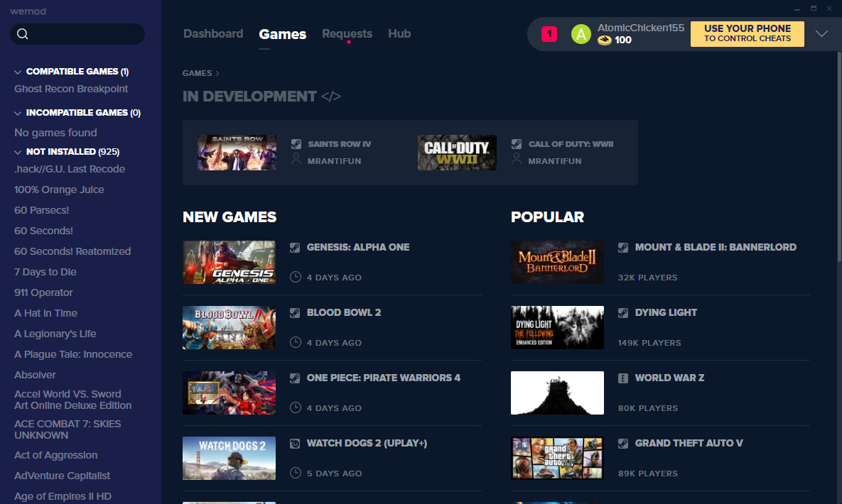Select the Games tab
The width and height of the screenshot is (842, 504).
pyautogui.click(x=283, y=34)
